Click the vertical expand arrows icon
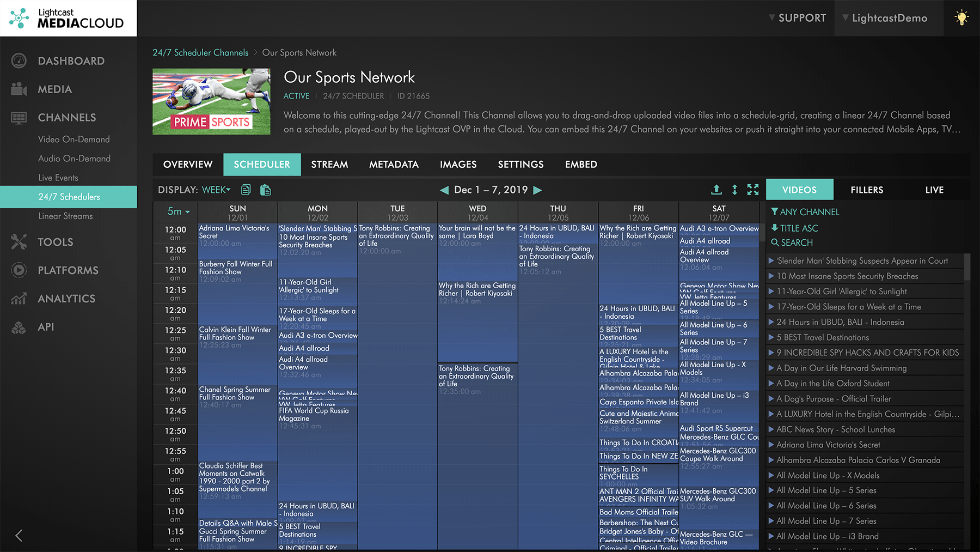This screenshot has width=980, height=552. click(734, 190)
